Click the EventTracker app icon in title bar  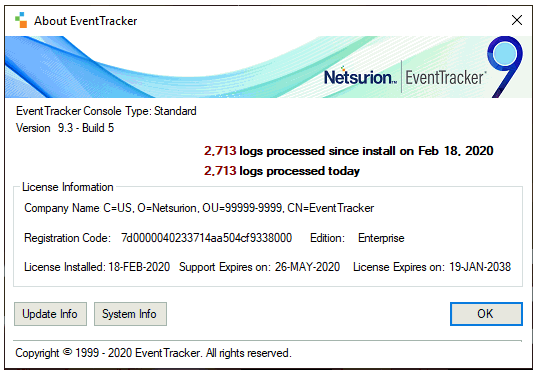(21, 20)
